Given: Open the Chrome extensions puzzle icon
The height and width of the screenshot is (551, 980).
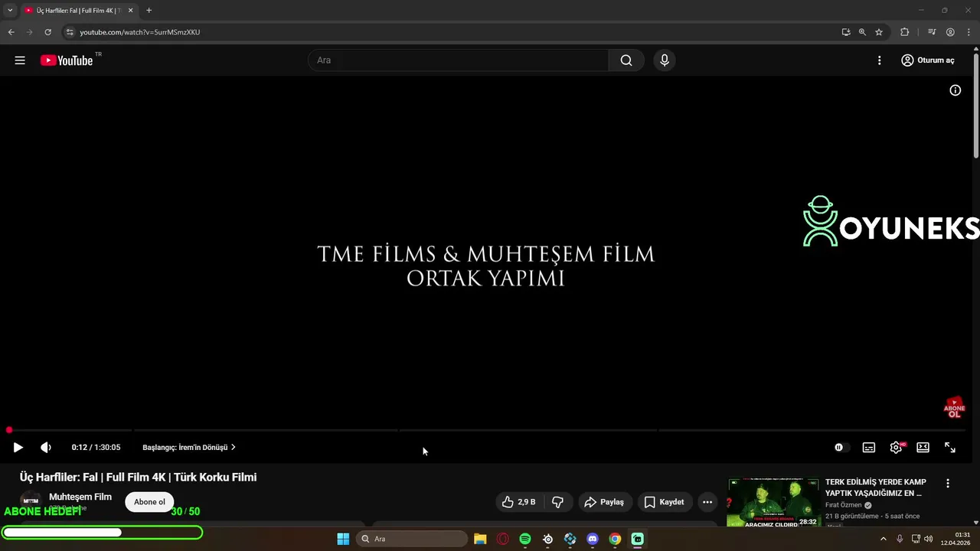Looking at the screenshot, I should point(905,32).
